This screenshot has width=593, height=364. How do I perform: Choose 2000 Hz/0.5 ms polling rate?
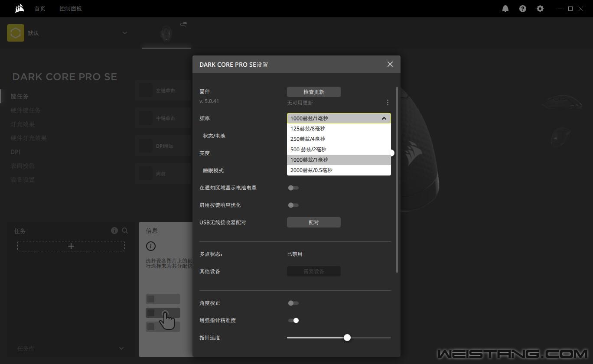coord(339,170)
